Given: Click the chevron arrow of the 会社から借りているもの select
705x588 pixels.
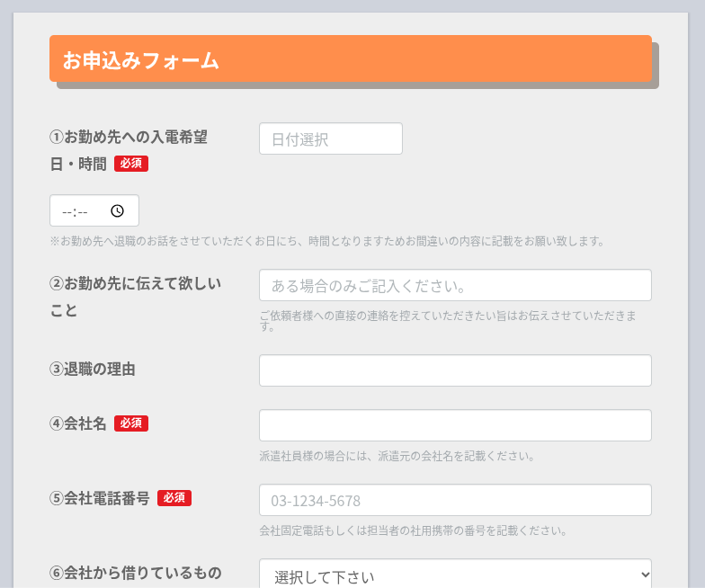Looking at the screenshot, I should pyautogui.click(x=643, y=575).
